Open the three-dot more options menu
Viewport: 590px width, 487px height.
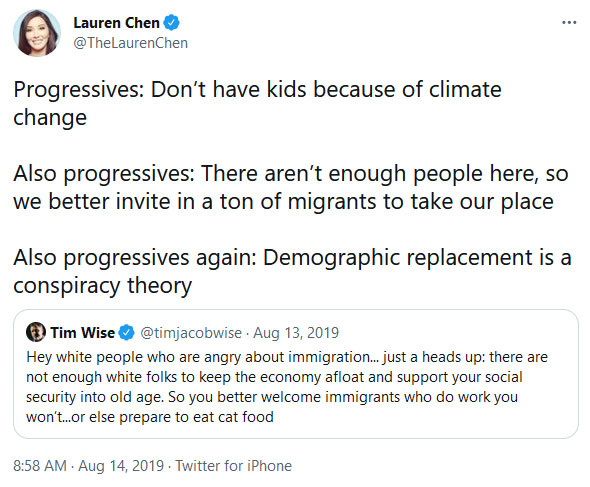[x=569, y=23]
